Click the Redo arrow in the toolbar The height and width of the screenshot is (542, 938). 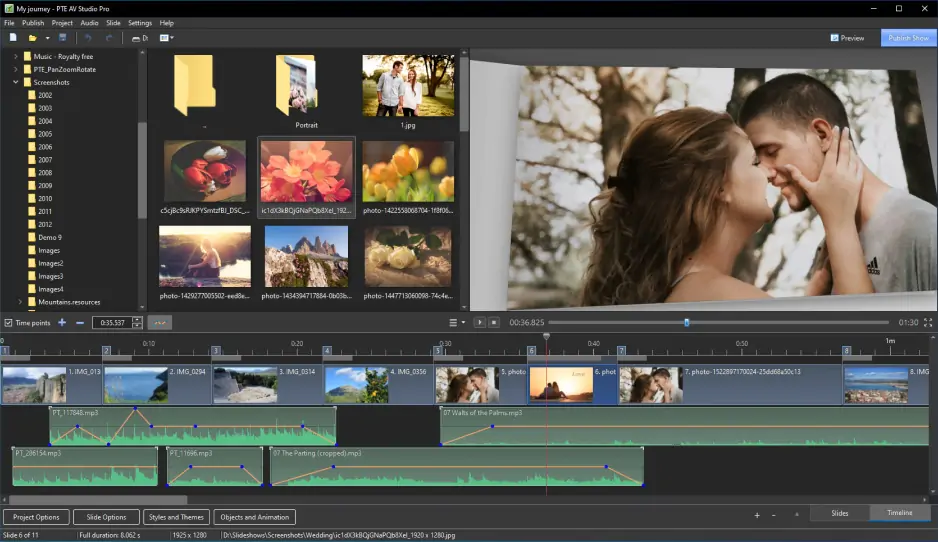coord(109,38)
